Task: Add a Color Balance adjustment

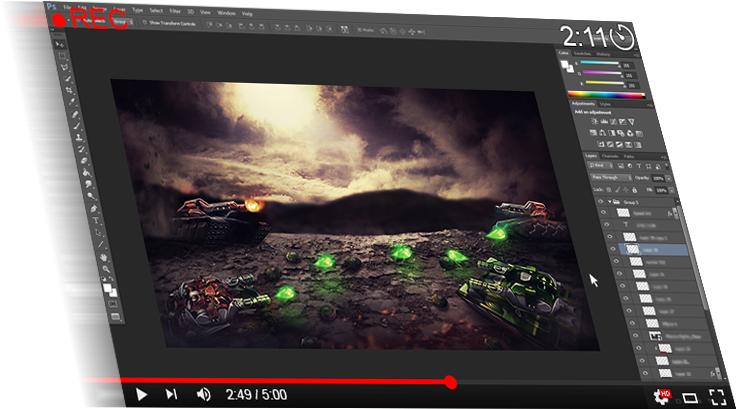Action: coord(602,133)
